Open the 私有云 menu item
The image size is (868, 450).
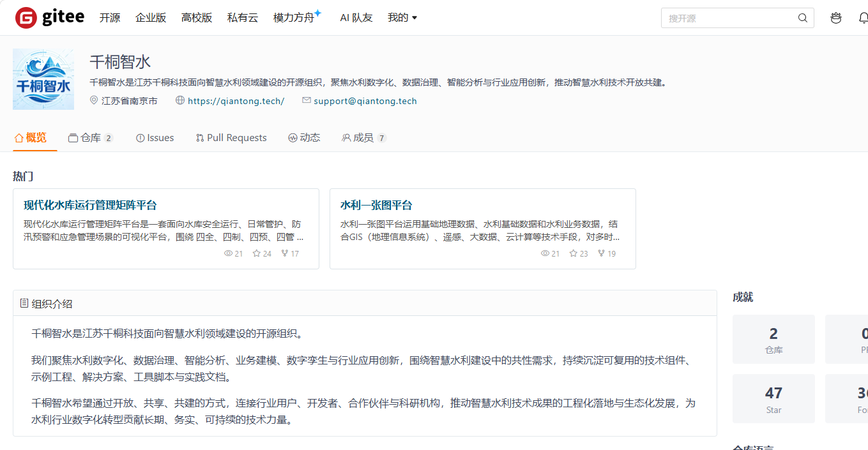point(243,18)
